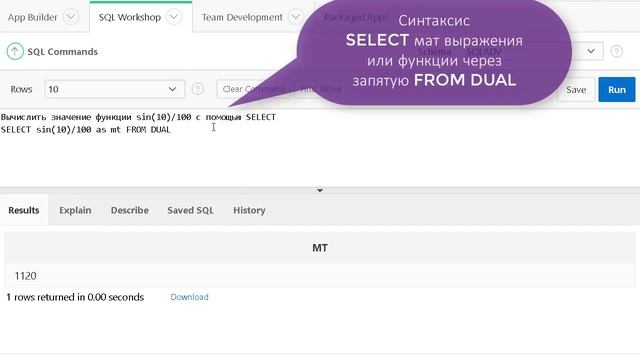Open the Rows count dropdown
Screen dimensions: 640x360
click(114, 89)
